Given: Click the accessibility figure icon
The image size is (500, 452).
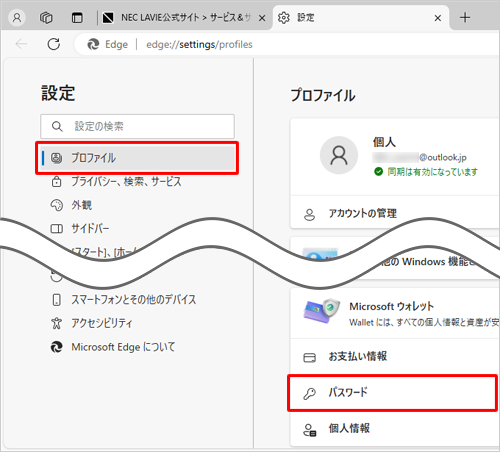Looking at the screenshot, I should [57, 323].
